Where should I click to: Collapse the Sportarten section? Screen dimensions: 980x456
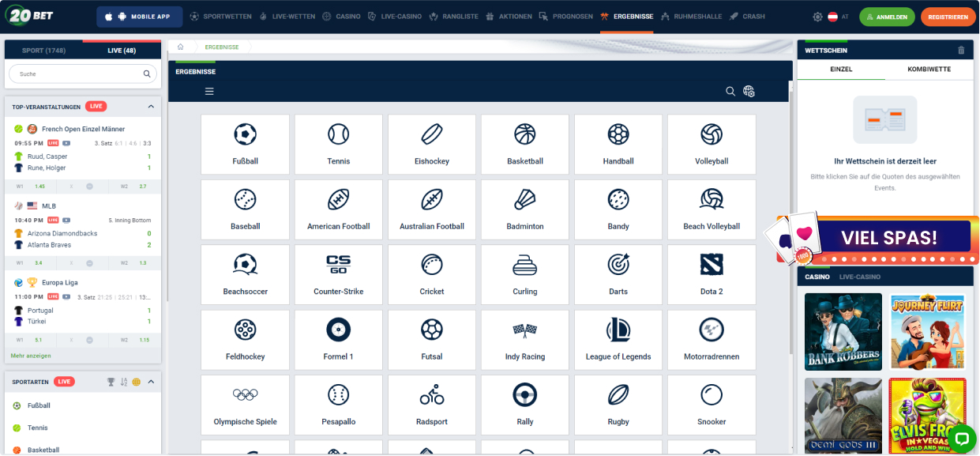(x=151, y=382)
